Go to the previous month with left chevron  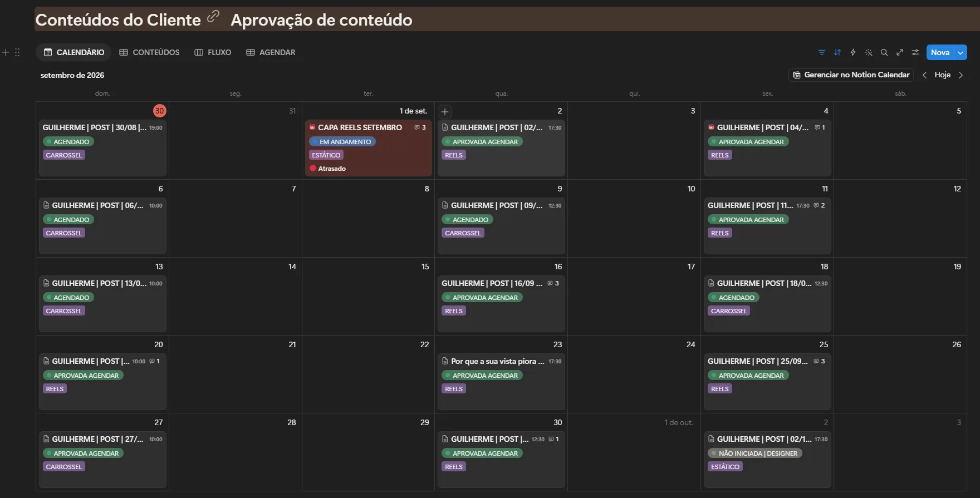click(925, 75)
